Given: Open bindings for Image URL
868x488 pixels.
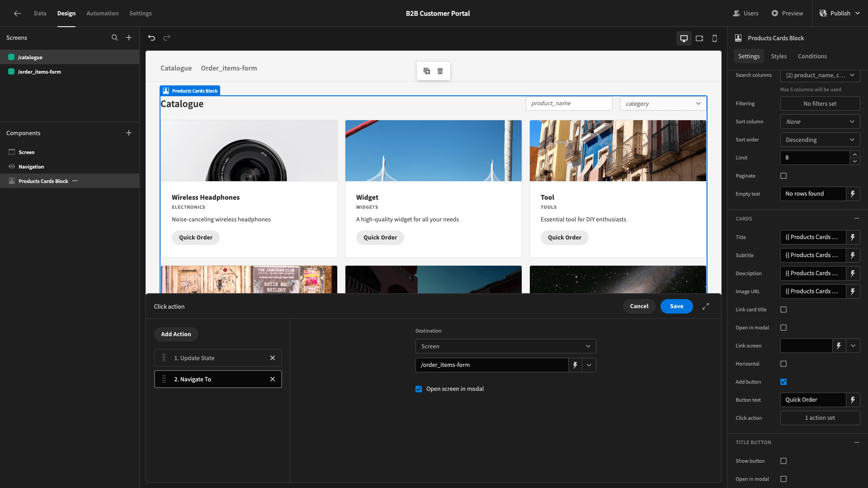Looking at the screenshot, I should click(x=853, y=291).
